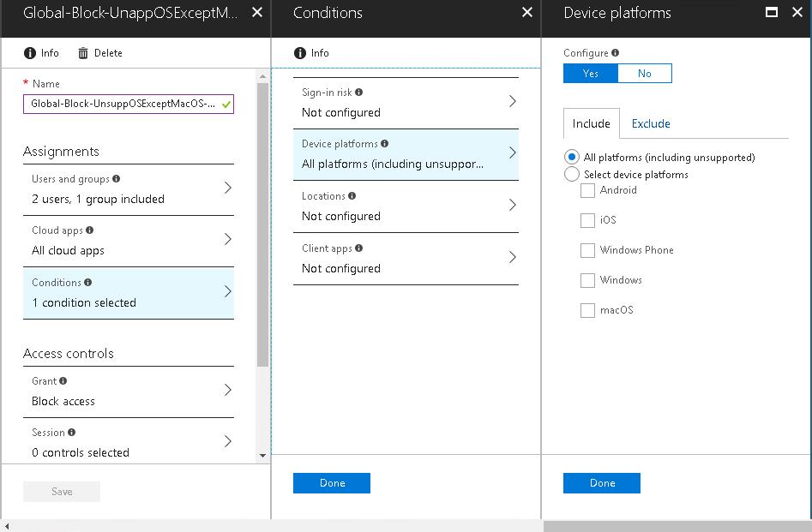812x532 pixels.
Task: Check the iOS platform checkbox
Action: (587, 220)
